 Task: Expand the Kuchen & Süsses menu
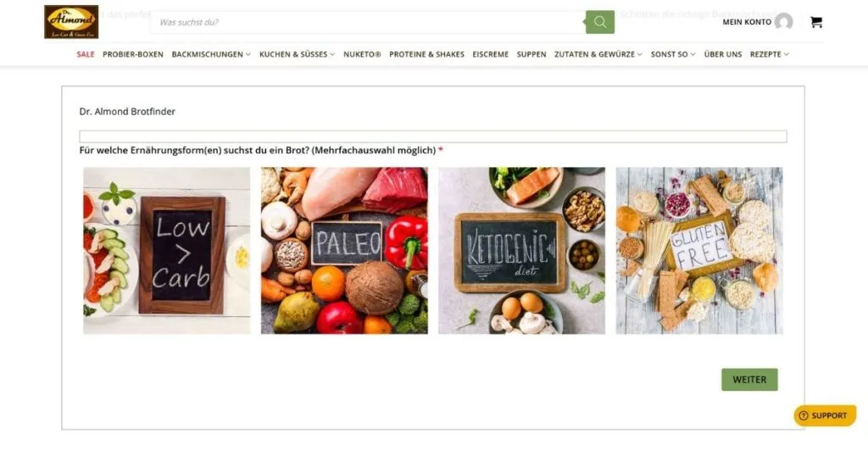(x=297, y=54)
